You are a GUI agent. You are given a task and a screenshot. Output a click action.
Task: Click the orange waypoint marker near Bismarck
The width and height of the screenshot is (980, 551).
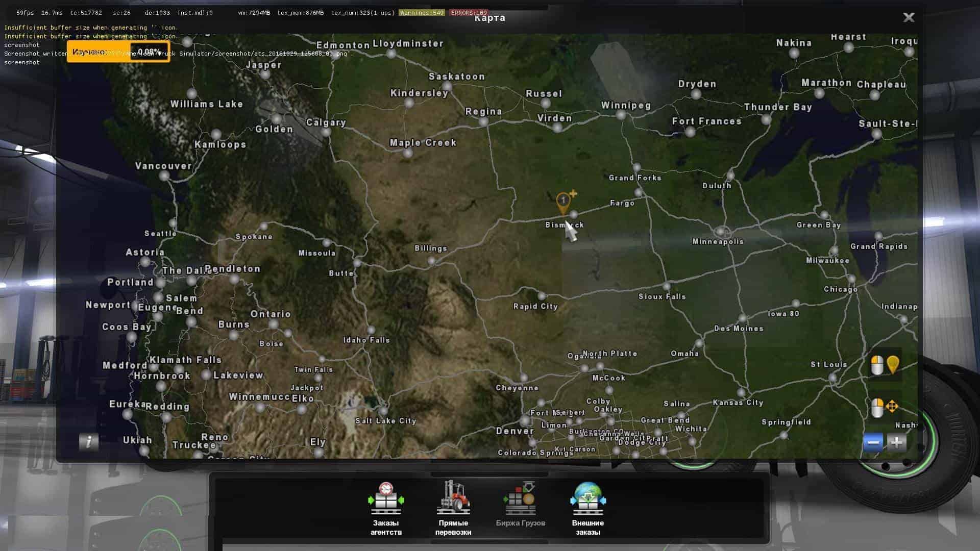pos(563,203)
